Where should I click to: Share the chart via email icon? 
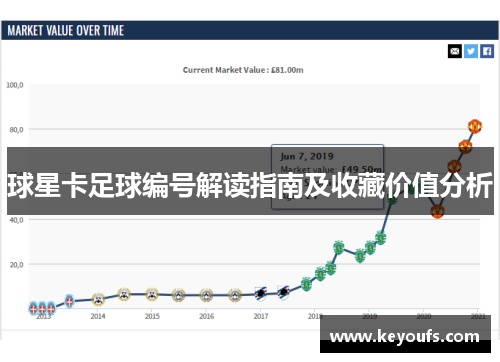(x=455, y=51)
